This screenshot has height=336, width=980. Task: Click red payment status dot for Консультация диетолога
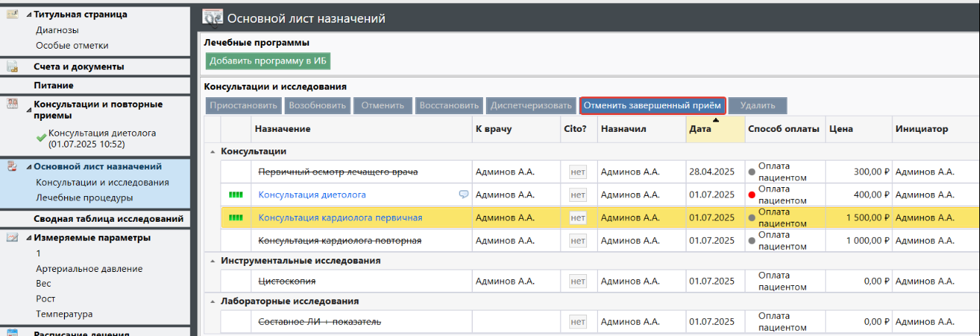[751, 195]
